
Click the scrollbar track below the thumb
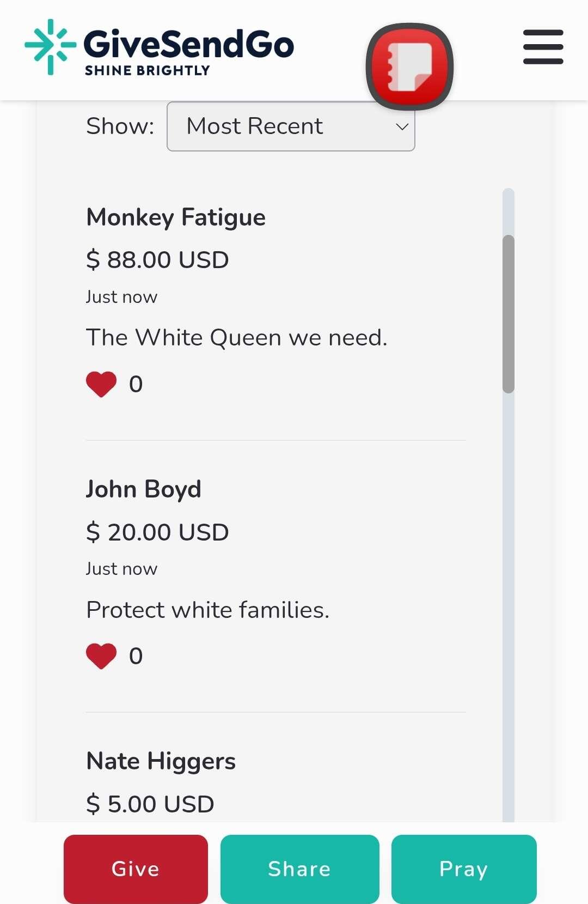pos(509,605)
